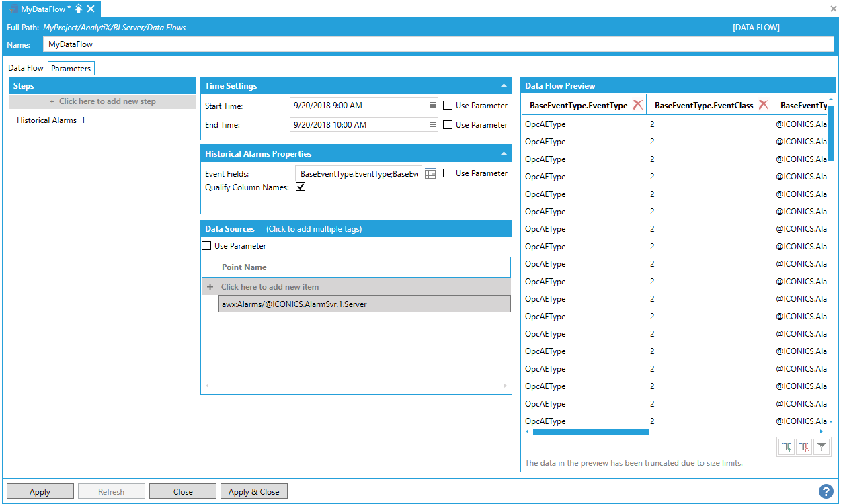The image size is (841, 504).
Task: Select awx:Alarms/@ICONICS.AlarmSvr.1.Server point row
Action: click(x=364, y=304)
